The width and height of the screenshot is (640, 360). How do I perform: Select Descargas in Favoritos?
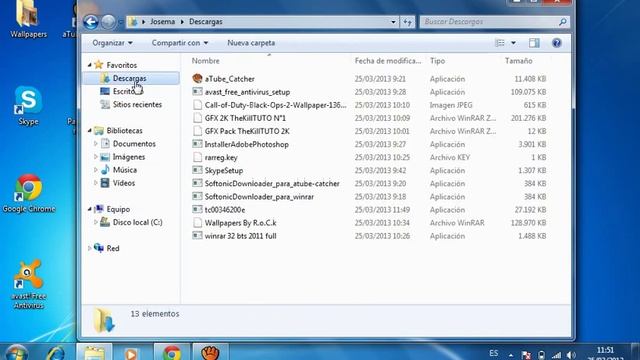131,78
